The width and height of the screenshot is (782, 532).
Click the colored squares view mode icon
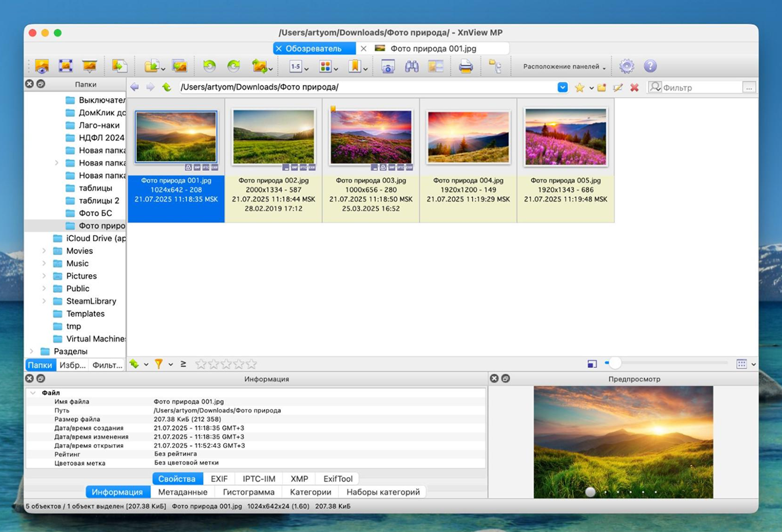325,66
